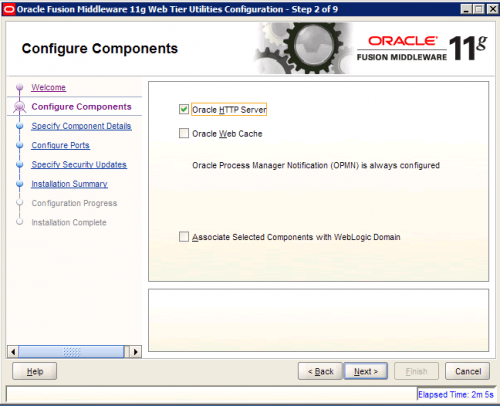The height and width of the screenshot is (406, 500).
Task: Enable the Oracle Web Cache checkbox
Action: [x=184, y=133]
